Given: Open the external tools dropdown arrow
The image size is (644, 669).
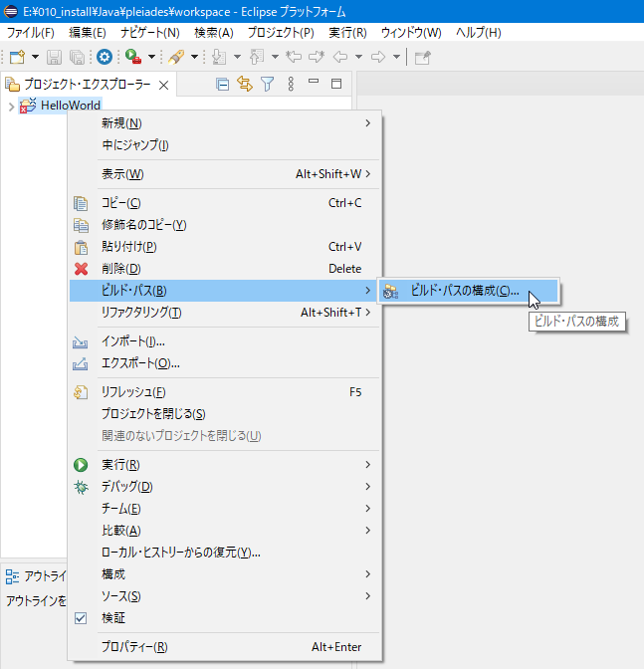Looking at the screenshot, I should click(151, 57).
